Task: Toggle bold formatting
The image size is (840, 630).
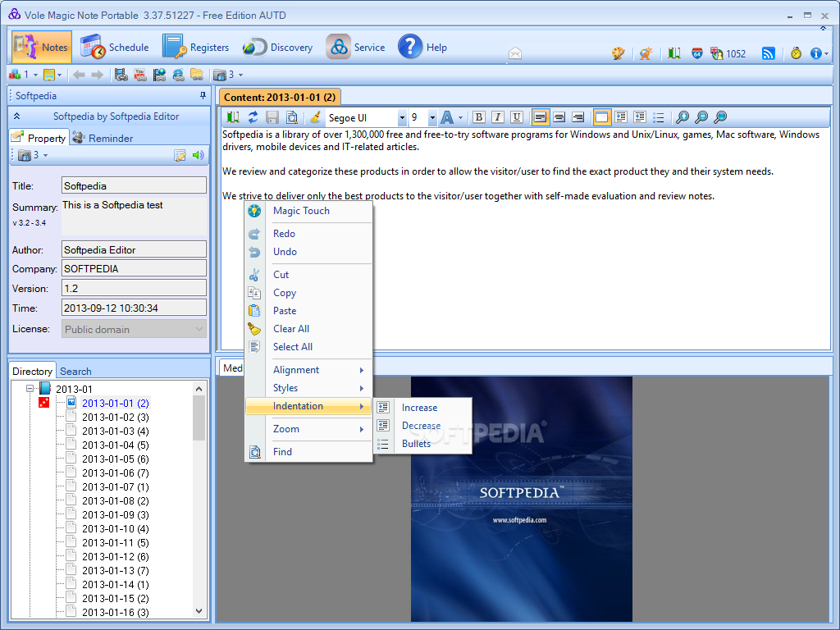Action: point(479,116)
